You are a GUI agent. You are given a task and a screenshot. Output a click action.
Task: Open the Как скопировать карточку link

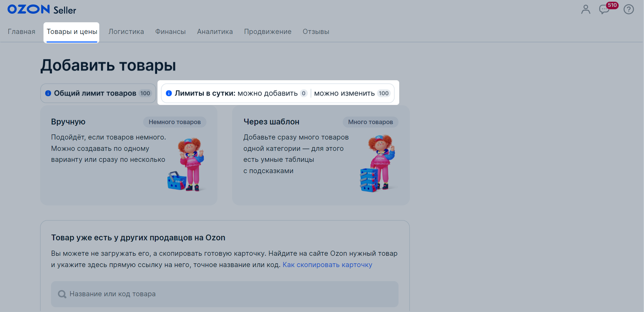pyautogui.click(x=327, y=265)
